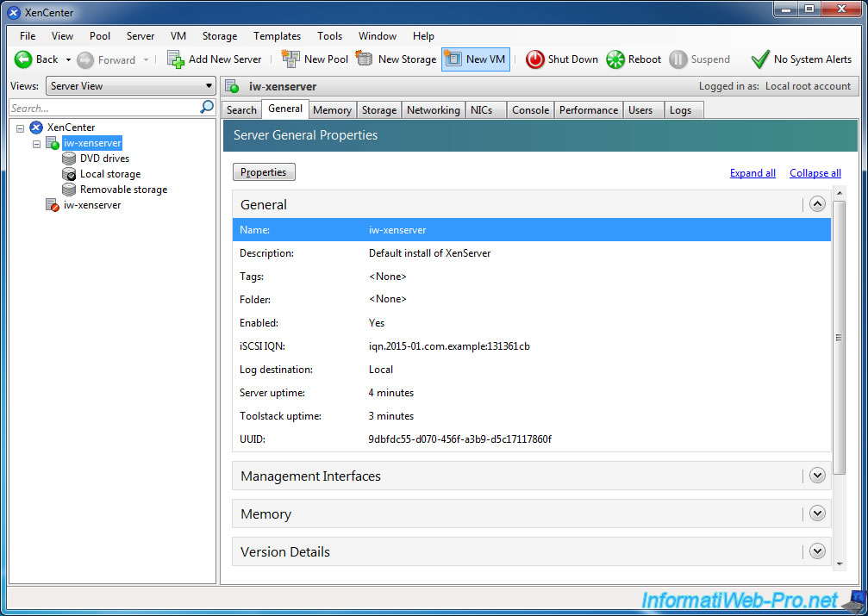
Task: Open the Storage menu
Action: click(x=219, y=36)
